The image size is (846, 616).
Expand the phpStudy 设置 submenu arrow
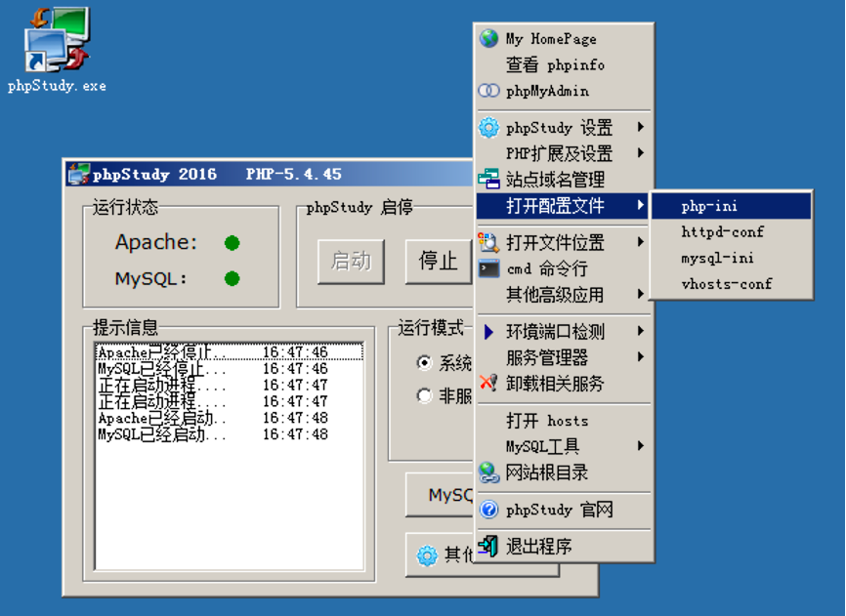(x=641, y=127)
